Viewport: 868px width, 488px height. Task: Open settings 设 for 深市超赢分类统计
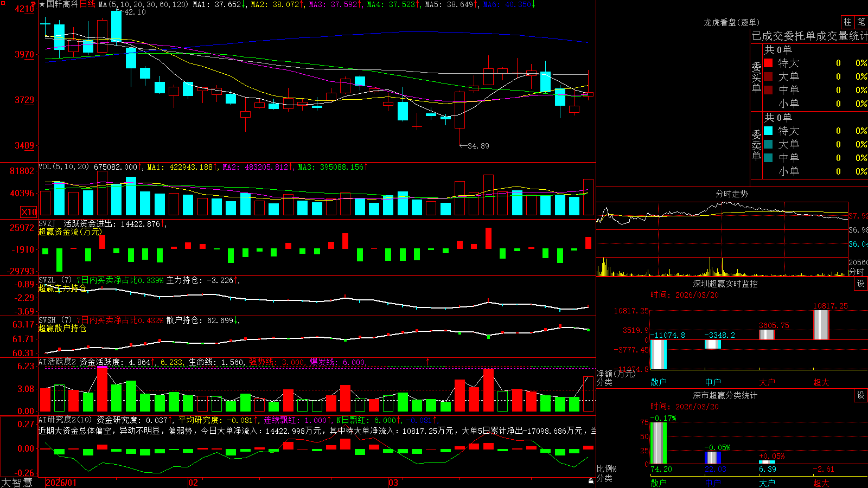[861, 395]
